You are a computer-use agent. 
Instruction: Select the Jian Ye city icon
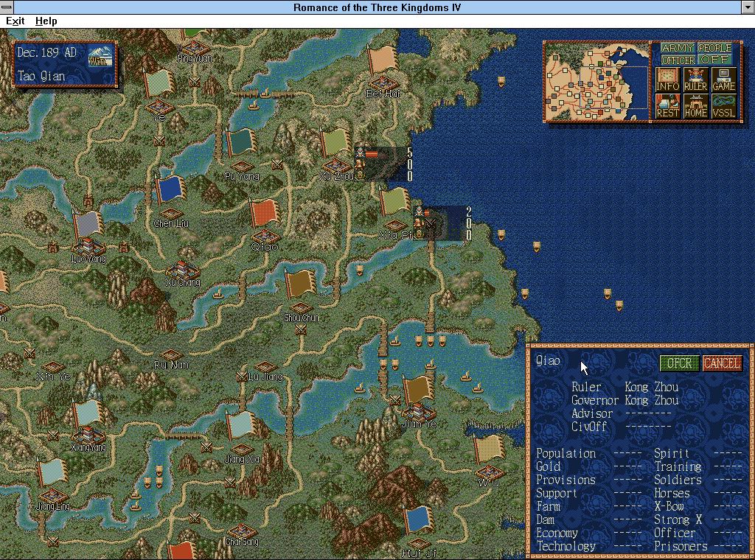click(x=419, y=412)
